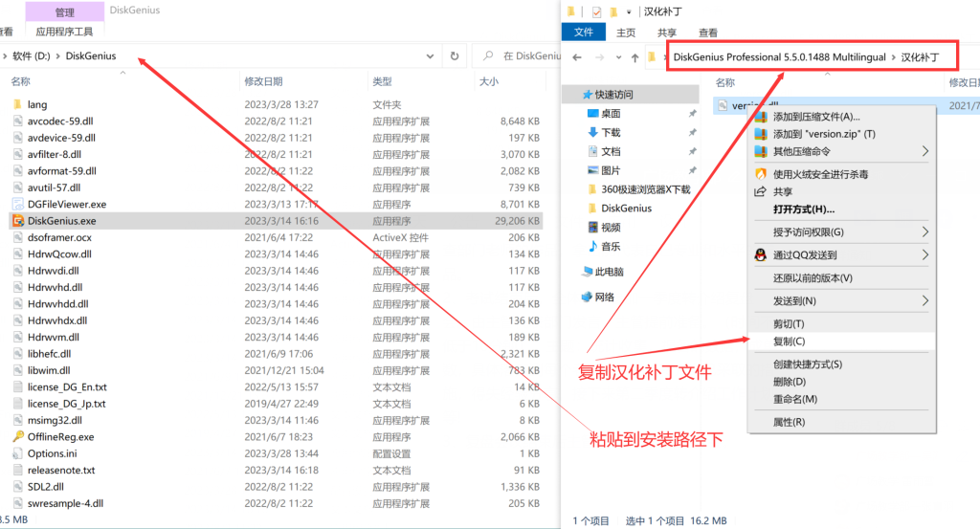980x529 pixels.
Task: Open the 文件 tab in right window
Action: click(x=583, y=32)
